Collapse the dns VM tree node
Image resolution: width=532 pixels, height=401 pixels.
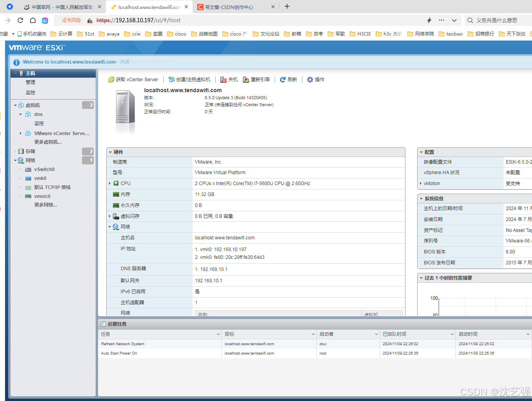pyautogui.click(x=21, y=114)
